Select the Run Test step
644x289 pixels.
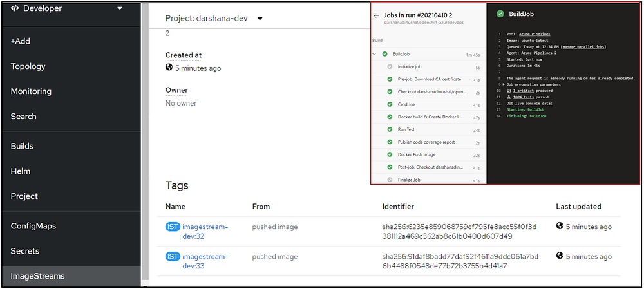point(429,130)
